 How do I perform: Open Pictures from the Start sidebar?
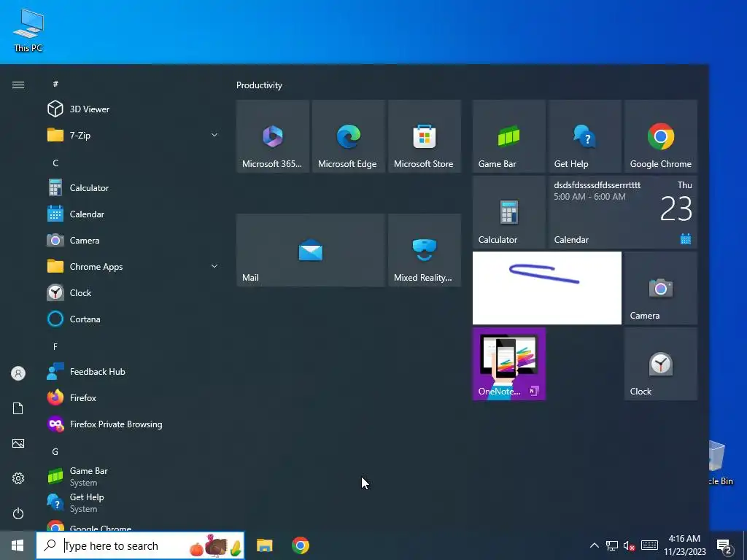[x=18, y=443]
